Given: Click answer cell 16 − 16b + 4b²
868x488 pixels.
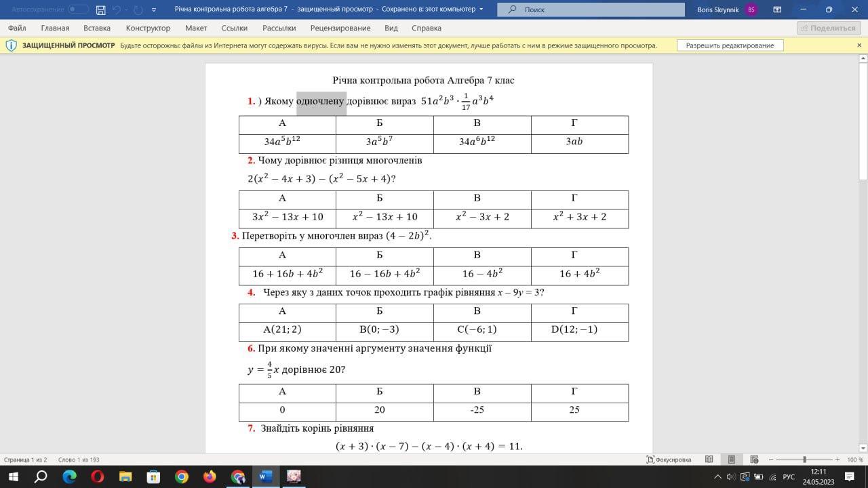Looking at the screenshot, I should [x=384, y=275].
